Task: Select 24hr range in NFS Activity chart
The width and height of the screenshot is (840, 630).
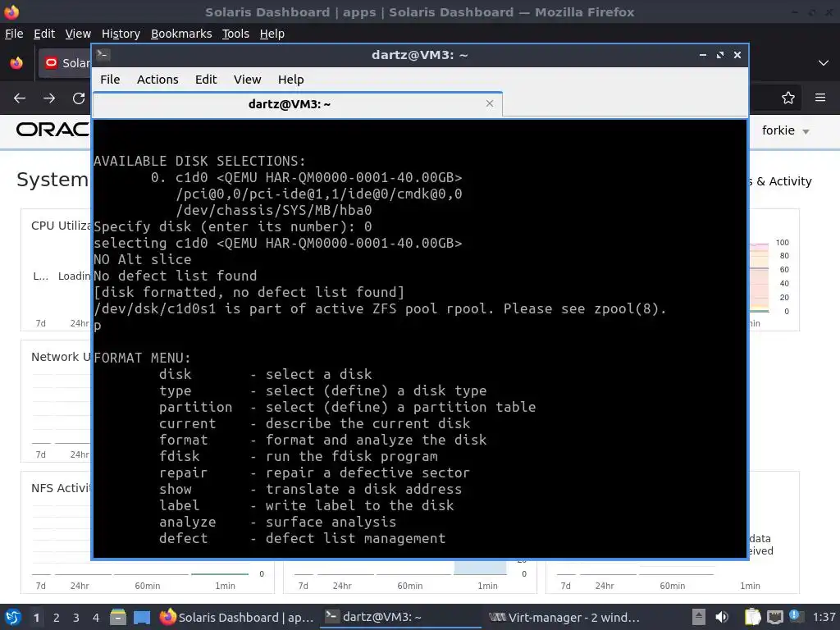Action: coord(80,586)
